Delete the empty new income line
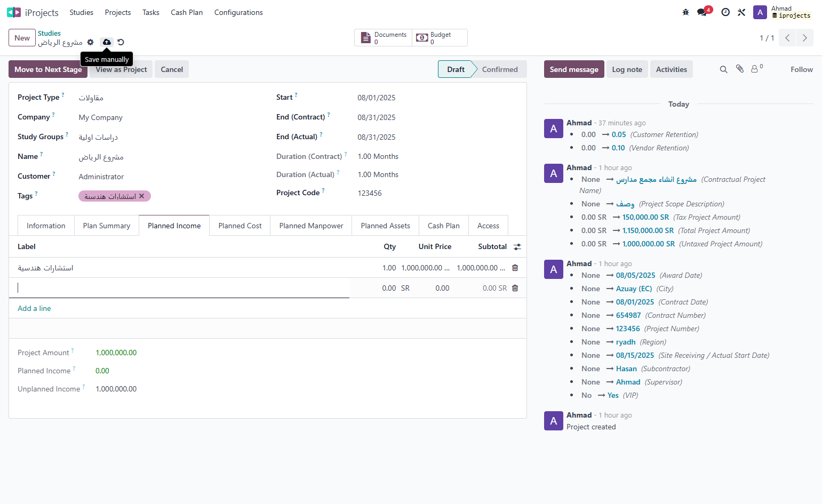Image resolution: width=822 pixels, height=504 pixels. pyautogui.click(x=515, y=288)
